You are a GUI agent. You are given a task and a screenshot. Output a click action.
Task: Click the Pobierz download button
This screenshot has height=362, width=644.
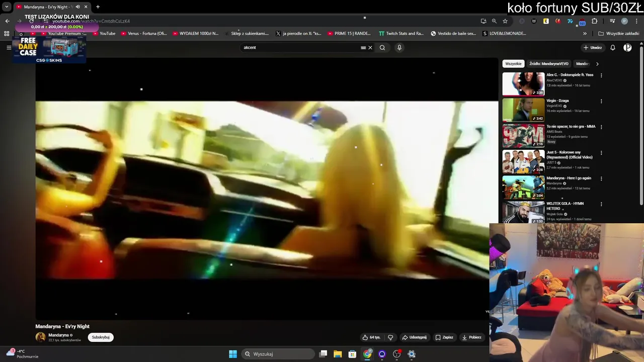coord(472,337)
